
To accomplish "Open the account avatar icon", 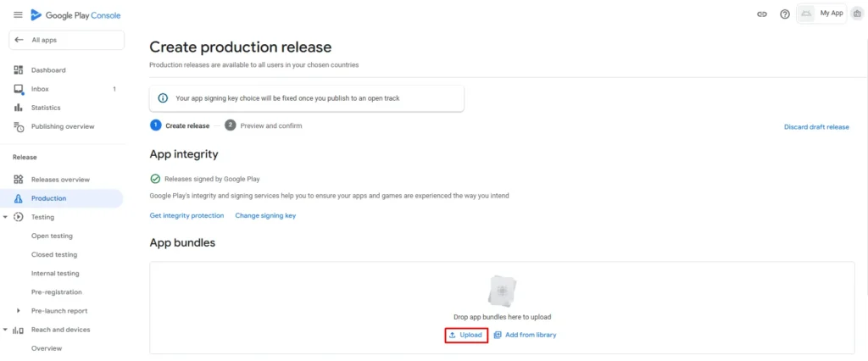I will 856,14.
